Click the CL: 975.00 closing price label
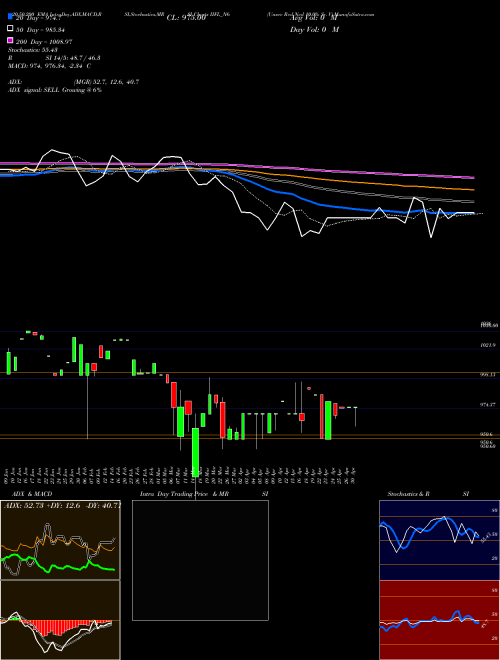The width and height of the screenshot is (500, 660). pos(186,18)
